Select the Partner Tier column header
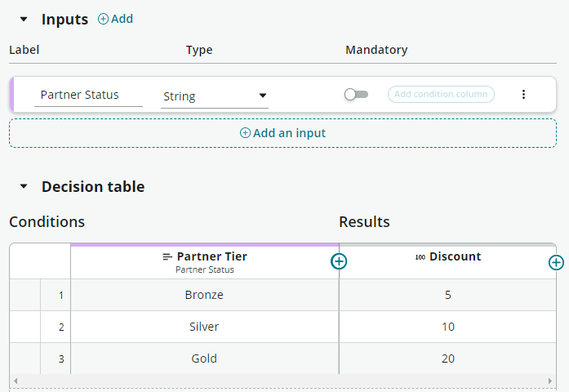 click(x=205, y=262)
